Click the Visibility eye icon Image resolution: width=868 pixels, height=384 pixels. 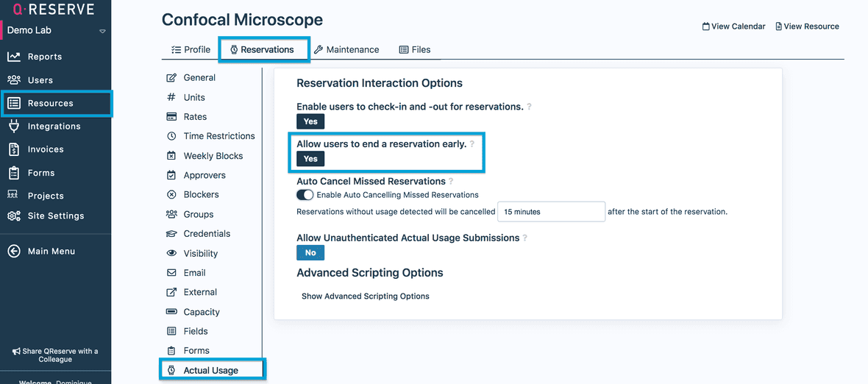click(x=171, y=254)
